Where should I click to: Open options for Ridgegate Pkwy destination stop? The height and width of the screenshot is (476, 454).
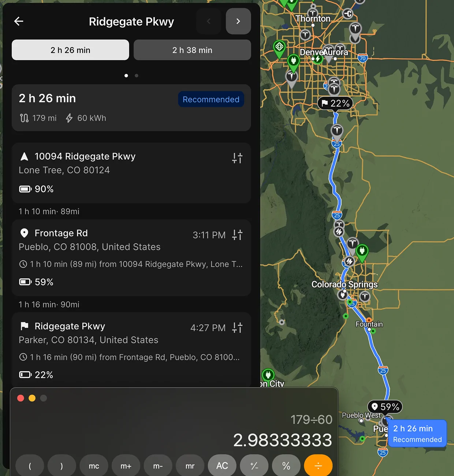click(x=237, y=327)
